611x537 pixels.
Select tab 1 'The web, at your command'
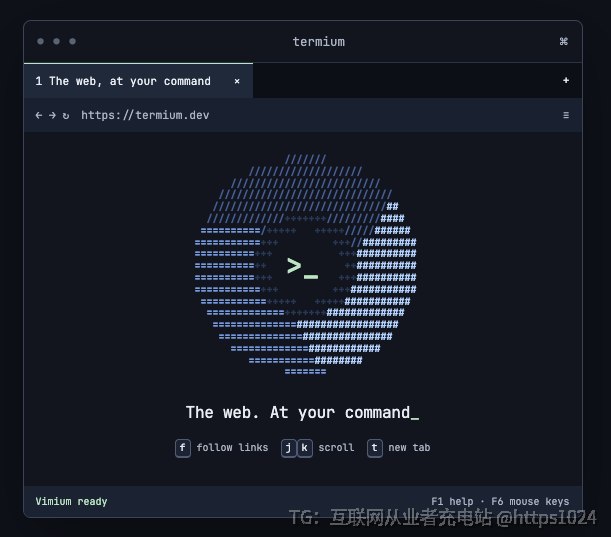pos(138,81)
